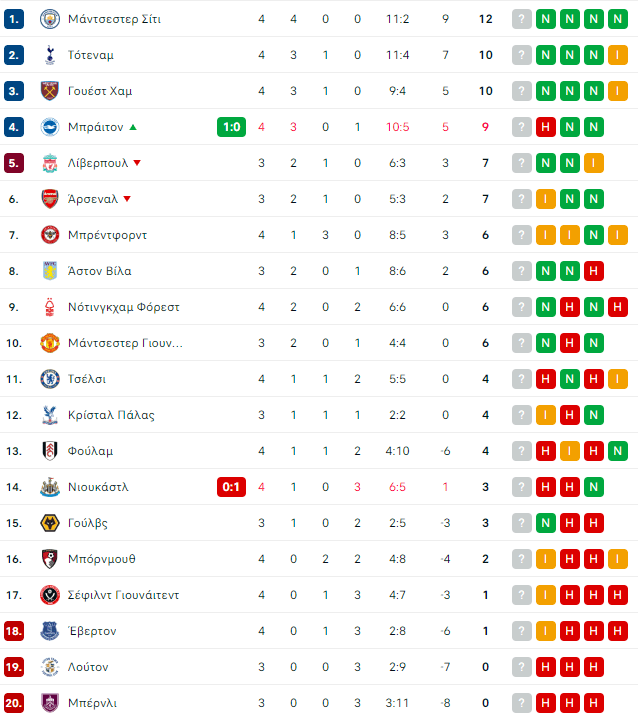Image resolution: width=638 pixels, height=719 pixels.
Task: Click the Arsenal club crest icon
Action: (49, 199)
